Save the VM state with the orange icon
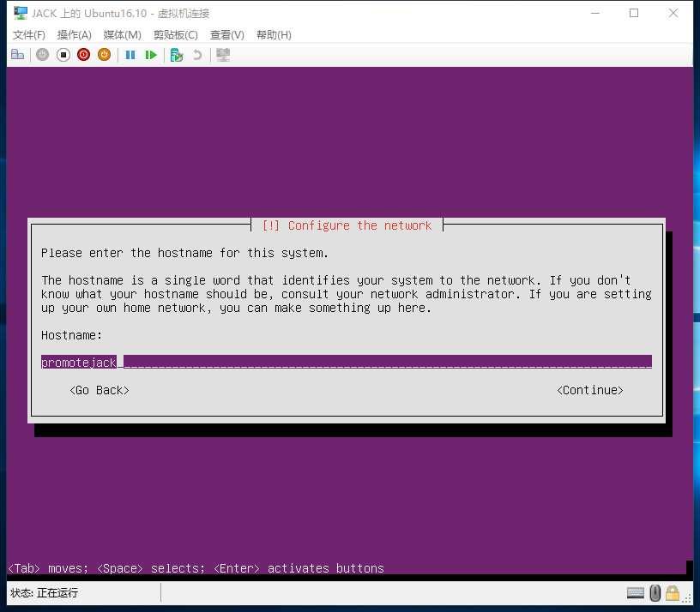Viewport: 700px width, 612px height. coord(104,54)
